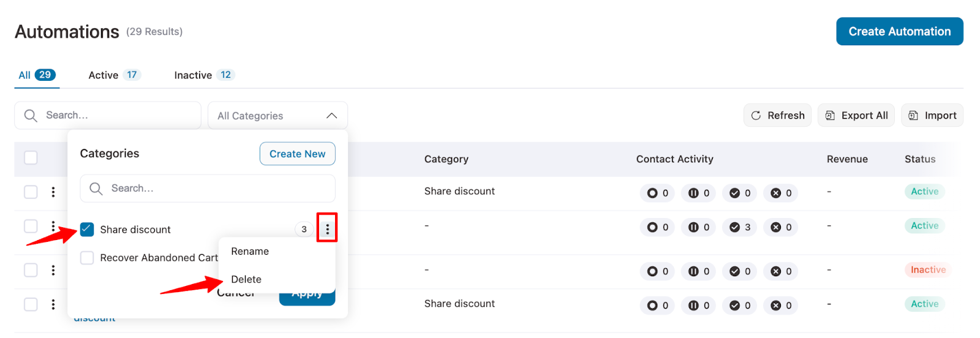Click Create New category button
Screen dimensions: 980x338
pyautogui.click(x=297, y=154)
